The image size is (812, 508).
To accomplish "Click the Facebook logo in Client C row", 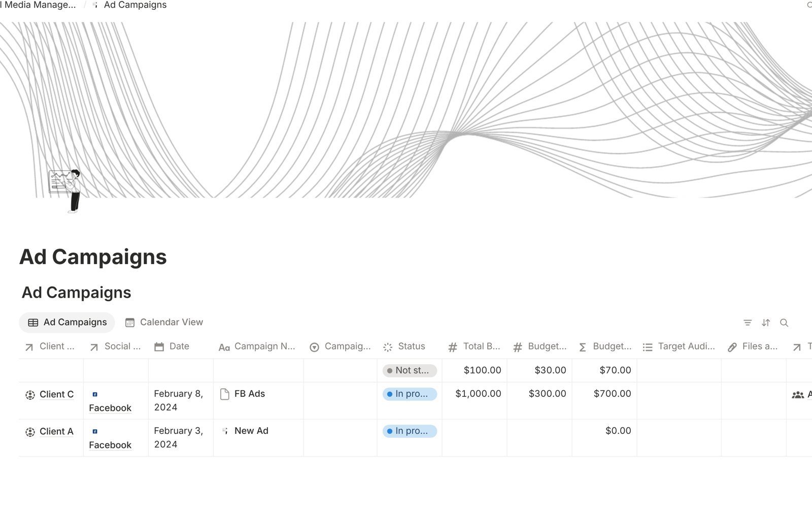I will coord(95,394).
